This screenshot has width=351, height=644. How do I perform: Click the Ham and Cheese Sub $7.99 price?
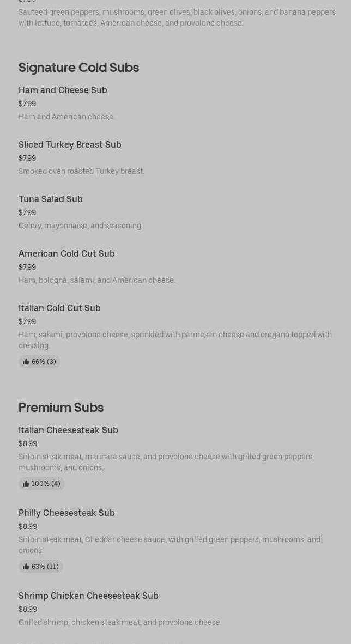[x=27, y=104]
